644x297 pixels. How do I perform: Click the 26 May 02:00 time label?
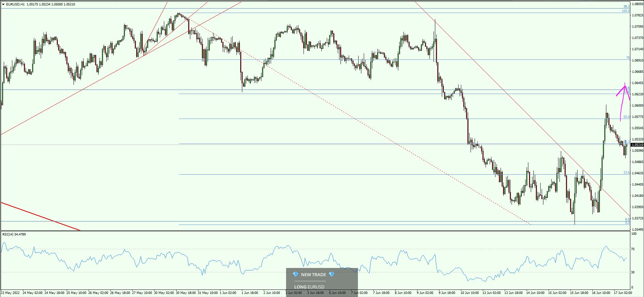pyautogui.click(x=98, y=293)
